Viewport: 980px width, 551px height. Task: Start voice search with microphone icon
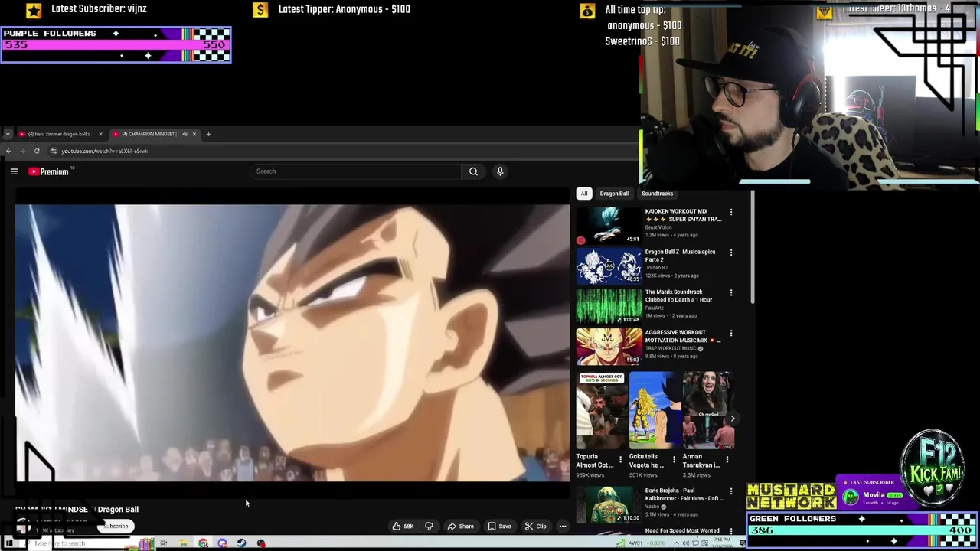[500, 171]
